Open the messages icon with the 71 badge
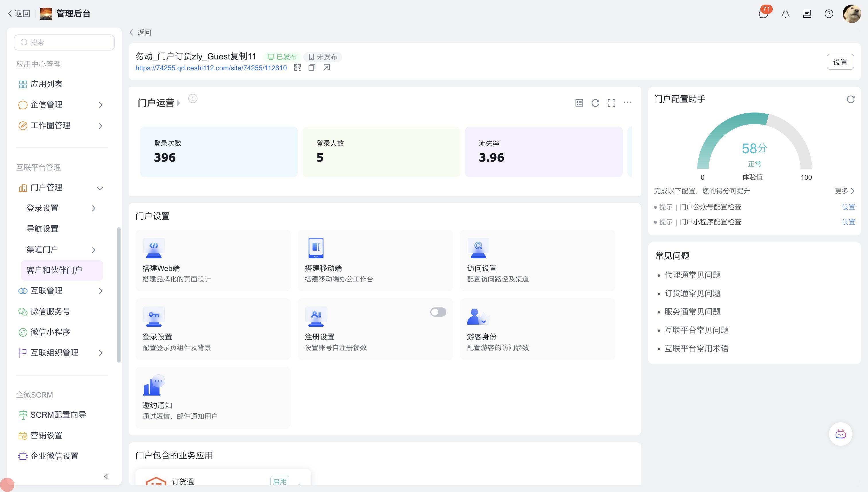Viewport: 868px width, 492px height. pos(763,14)
